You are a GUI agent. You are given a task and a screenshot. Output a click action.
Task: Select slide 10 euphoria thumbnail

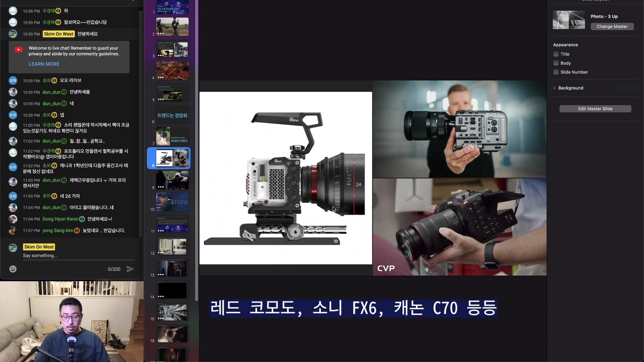(x=172, y=202)
